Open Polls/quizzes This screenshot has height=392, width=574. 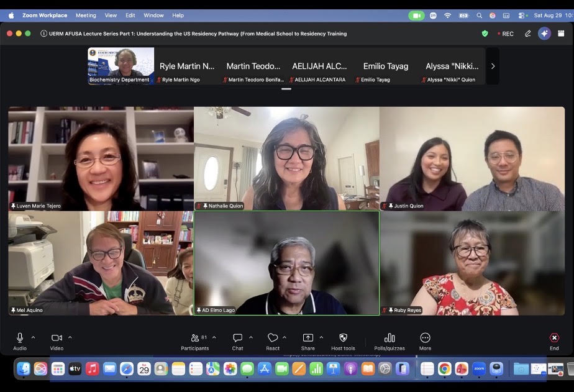pyautogui.click(x=389, y=342)
